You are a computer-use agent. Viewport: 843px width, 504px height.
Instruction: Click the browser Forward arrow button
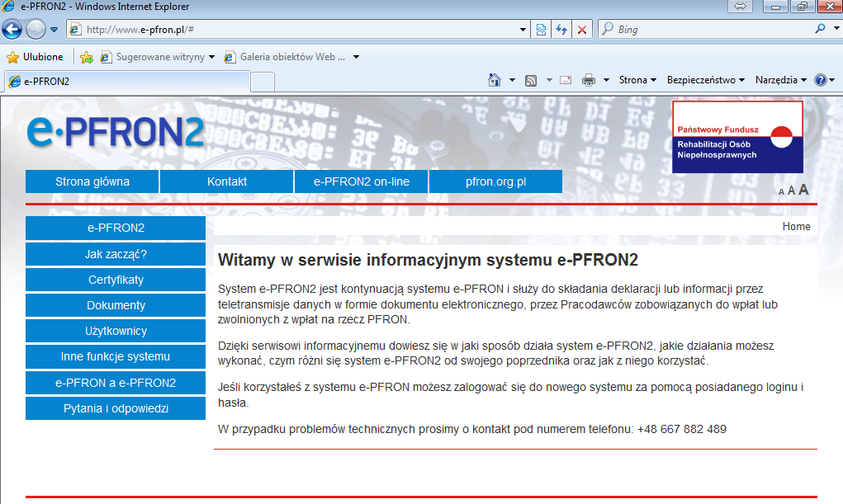pyautogui.click(x=36, y=29)
